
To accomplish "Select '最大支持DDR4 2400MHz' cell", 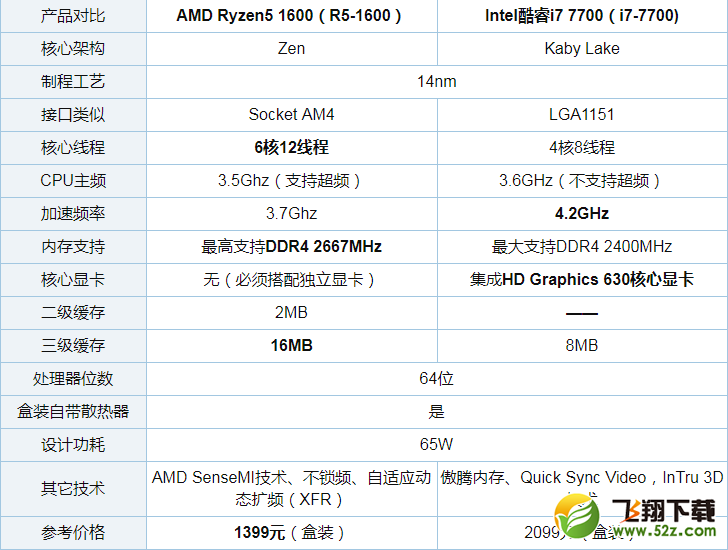I will (x=582, y=246).
